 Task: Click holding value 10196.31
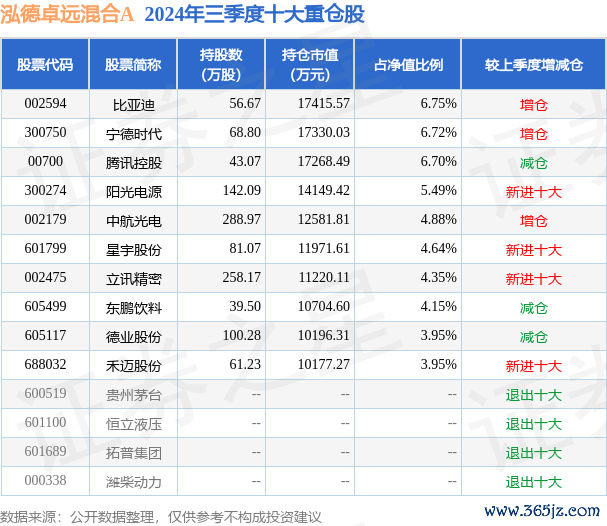[x=324, y=336]
